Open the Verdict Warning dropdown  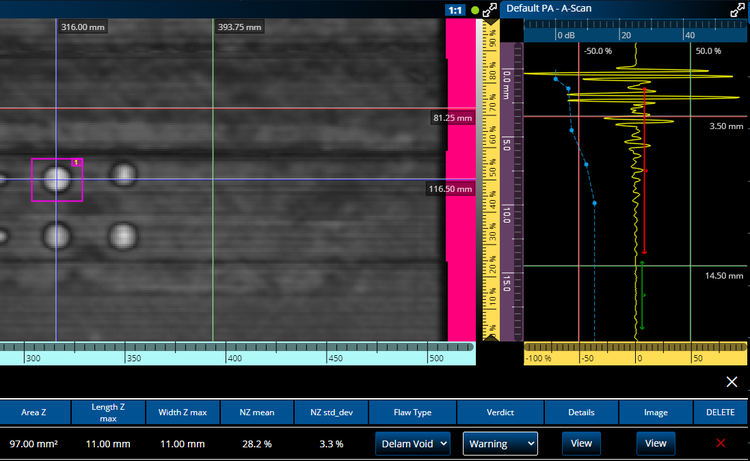click(500, 443)
